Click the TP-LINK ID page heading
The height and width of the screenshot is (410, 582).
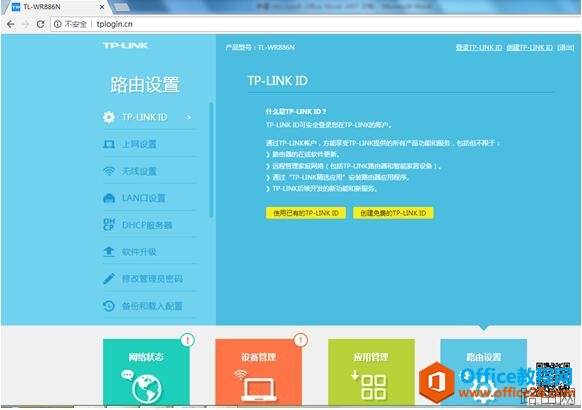(278, 81)
